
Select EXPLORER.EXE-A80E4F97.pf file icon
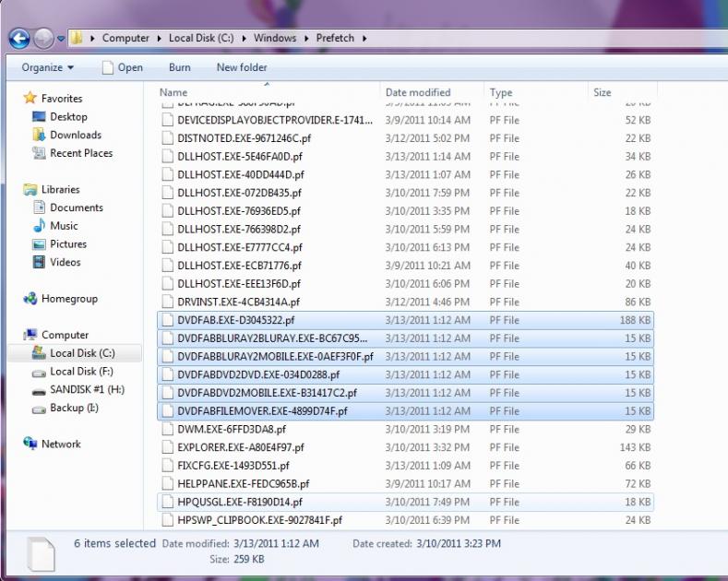167,447
